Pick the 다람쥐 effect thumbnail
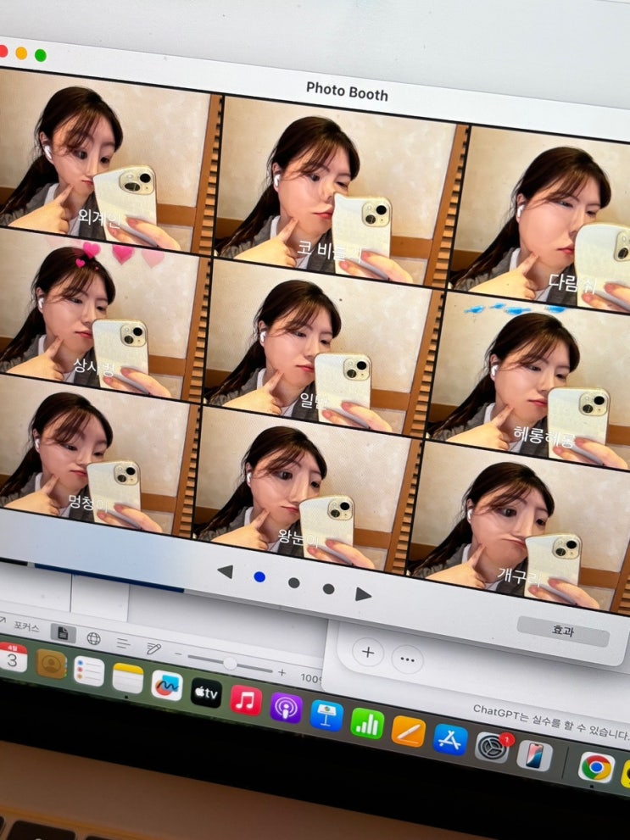 point(541,217)
